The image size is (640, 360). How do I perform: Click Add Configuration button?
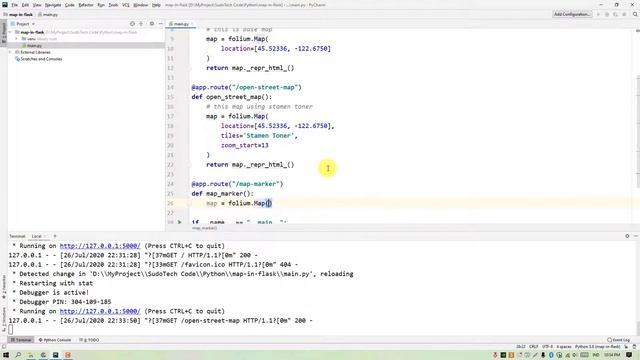572,14
